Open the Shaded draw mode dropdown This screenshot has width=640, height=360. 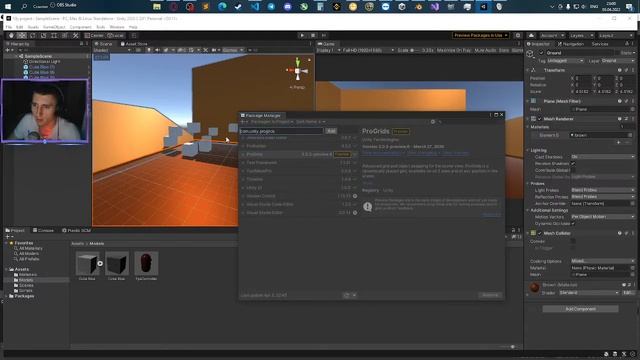[112, 50]
